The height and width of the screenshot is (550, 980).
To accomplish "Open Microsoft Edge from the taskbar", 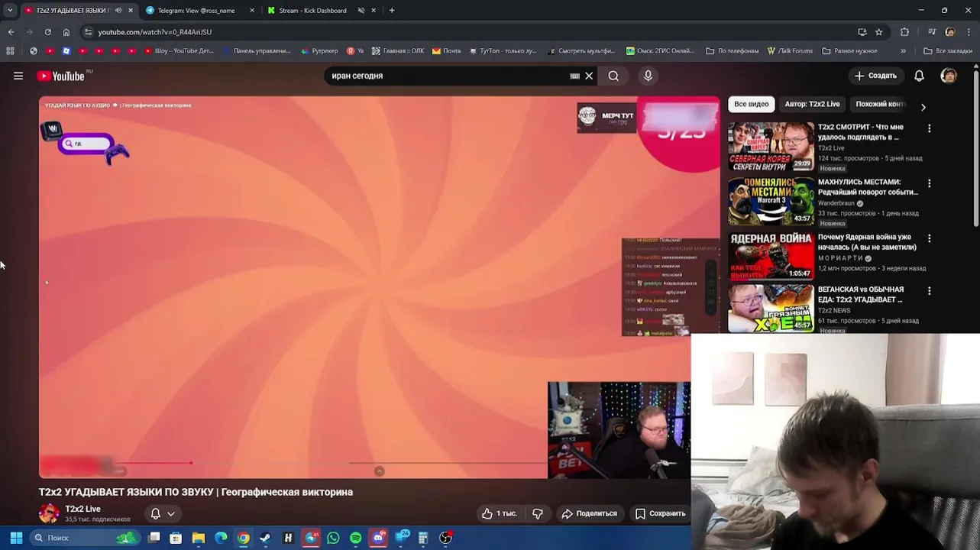I will [x=221, y=538].
